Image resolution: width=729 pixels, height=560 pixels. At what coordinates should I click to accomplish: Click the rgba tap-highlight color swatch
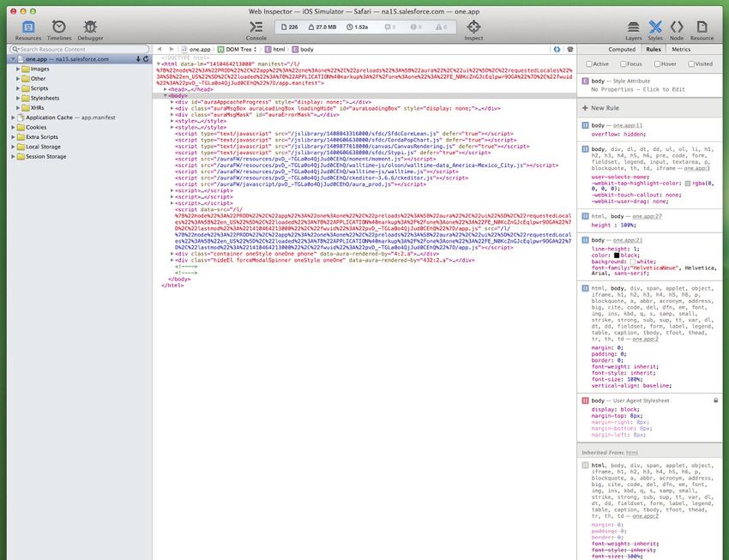687,184
